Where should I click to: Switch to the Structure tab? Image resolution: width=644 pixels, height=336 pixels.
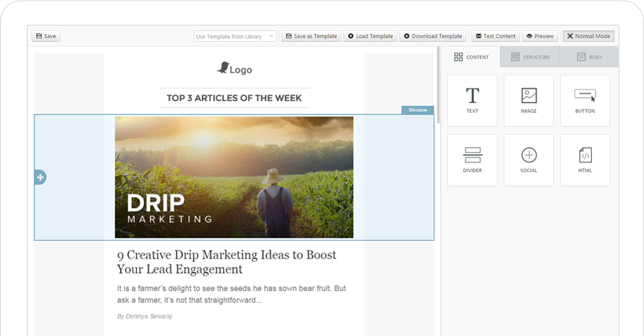coord(530,57)
